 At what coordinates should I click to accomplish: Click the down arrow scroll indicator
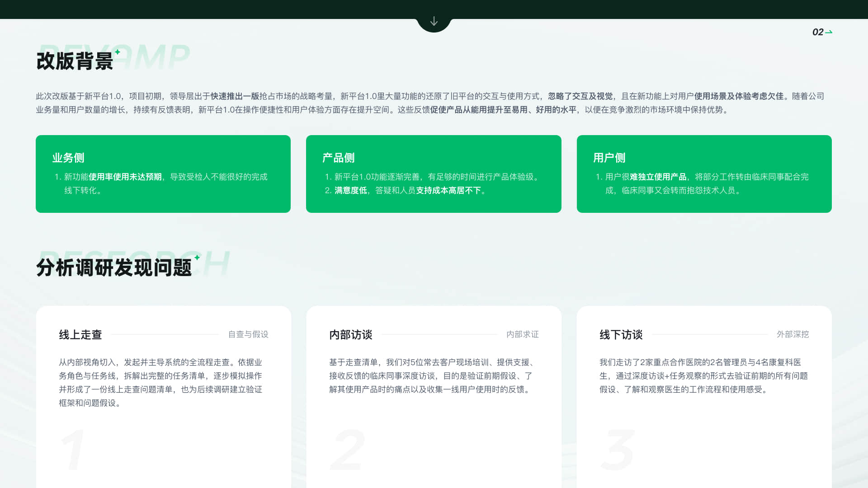[x=434, y=21]
